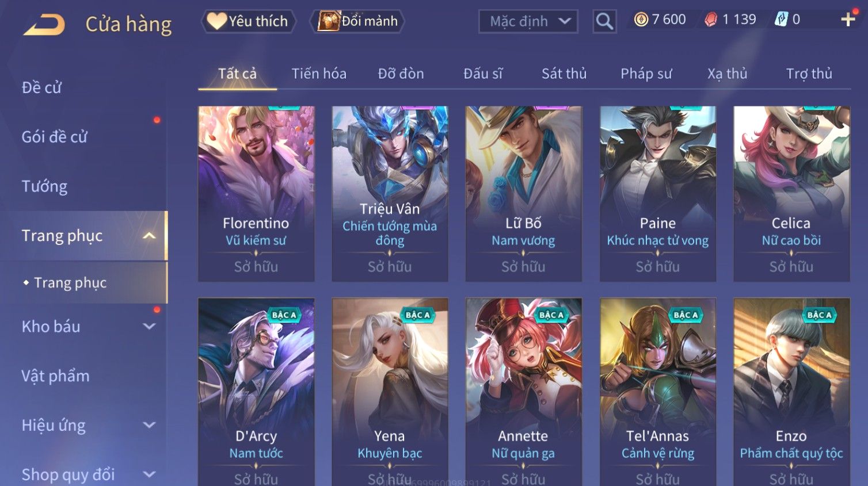Expand the Hiệu ứng sidebar section
Viewport: 868px width, 486px height.
tap(149, 425)
